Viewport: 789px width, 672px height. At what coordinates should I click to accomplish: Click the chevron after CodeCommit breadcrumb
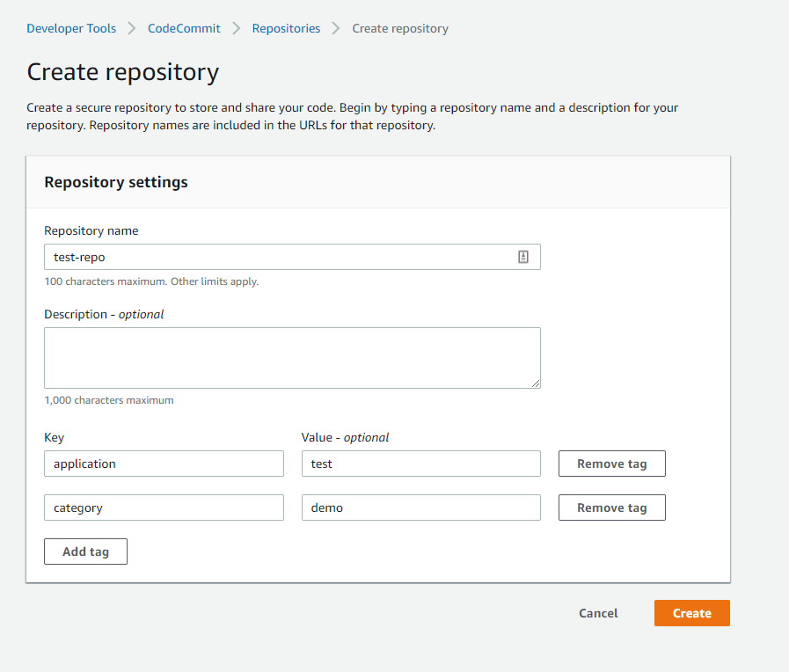tap(236, 28)
